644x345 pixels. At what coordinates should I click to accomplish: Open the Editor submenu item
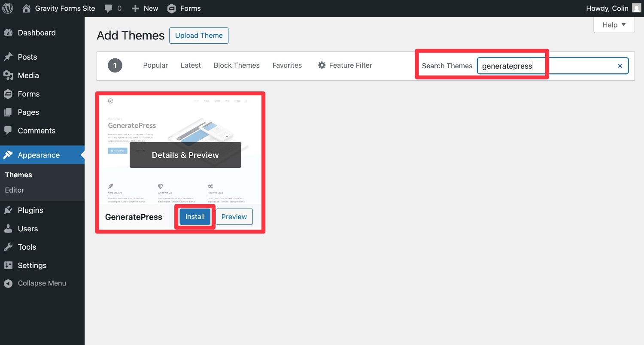tap(15, 190)
